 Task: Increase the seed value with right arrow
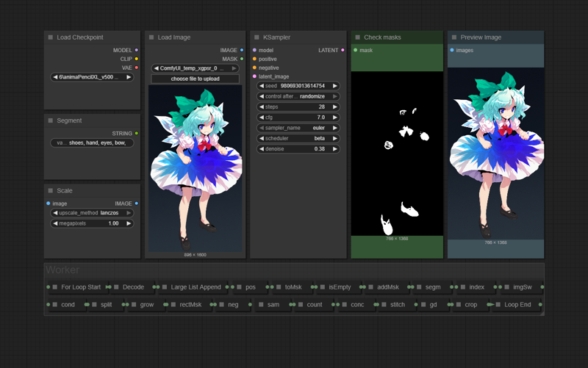click(x=335, y=86)
